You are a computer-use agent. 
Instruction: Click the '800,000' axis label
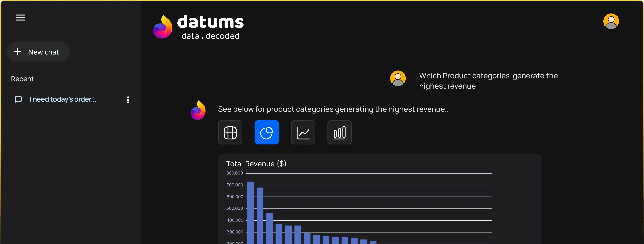[x=235, y=173]
